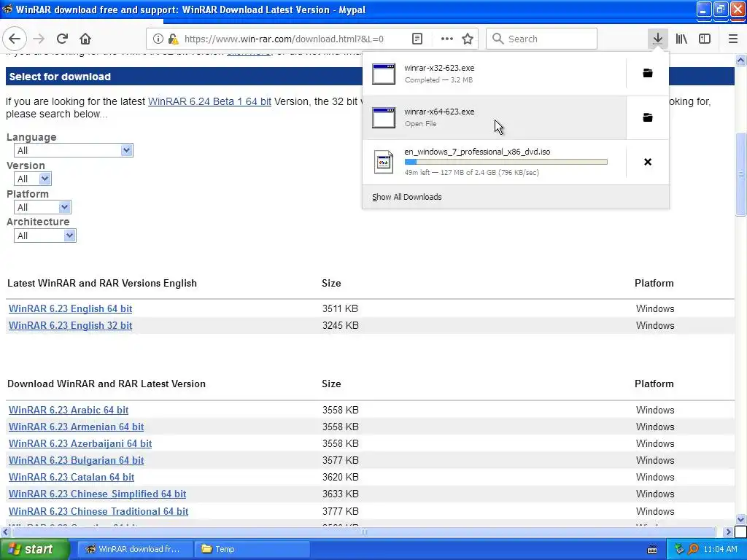Image resolution: width=747 pixels, height=560 pixels.
Task: Download WinRAR 6.23 Chinese Simplified 64 bit
Action: pyautogui.click(x=97, y=494)
